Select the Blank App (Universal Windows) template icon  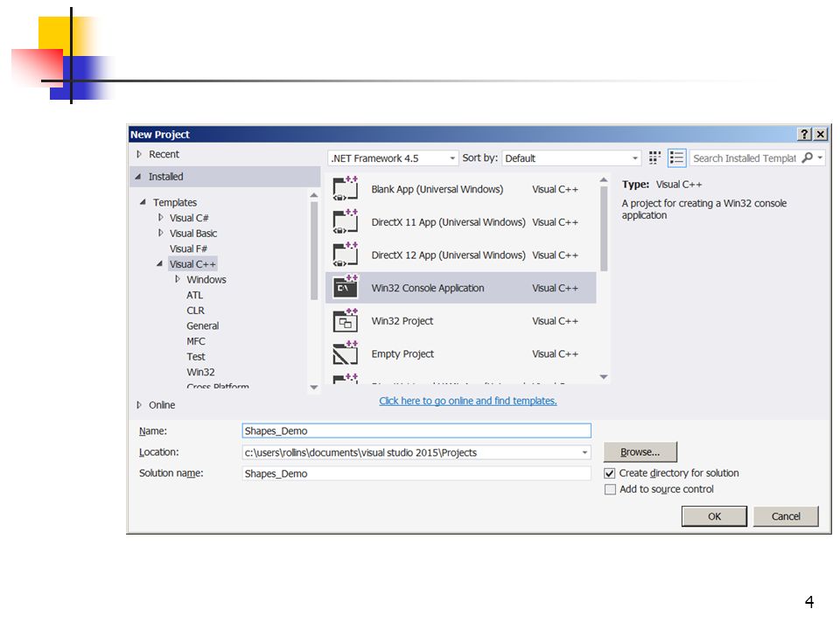pos(345,189)
